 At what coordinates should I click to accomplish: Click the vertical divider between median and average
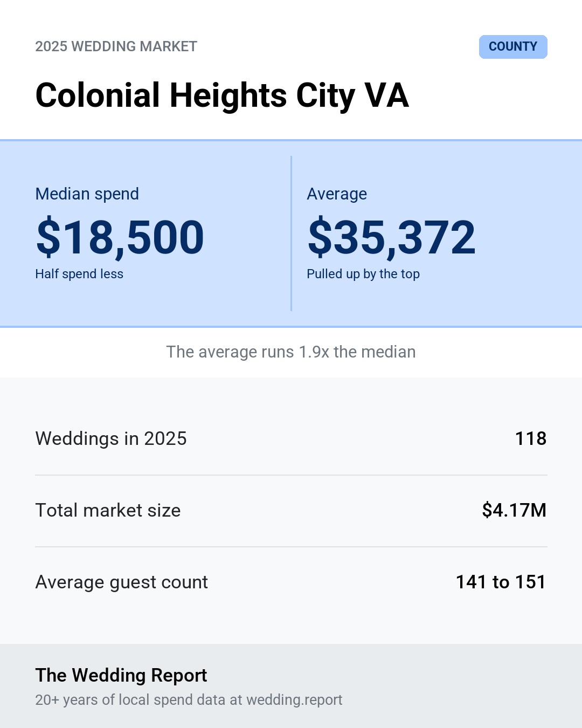pyautogui.click(x=291, y=233)
